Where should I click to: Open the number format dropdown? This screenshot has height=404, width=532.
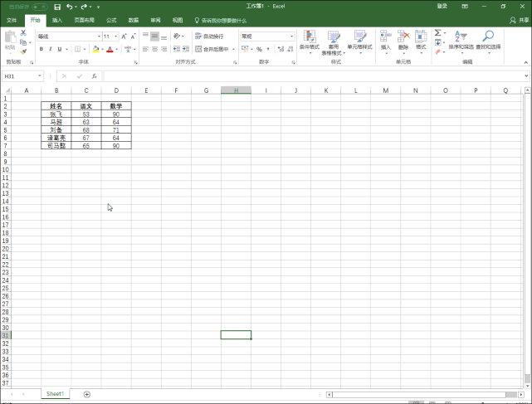pyautogui.click(x=291, y=37)
